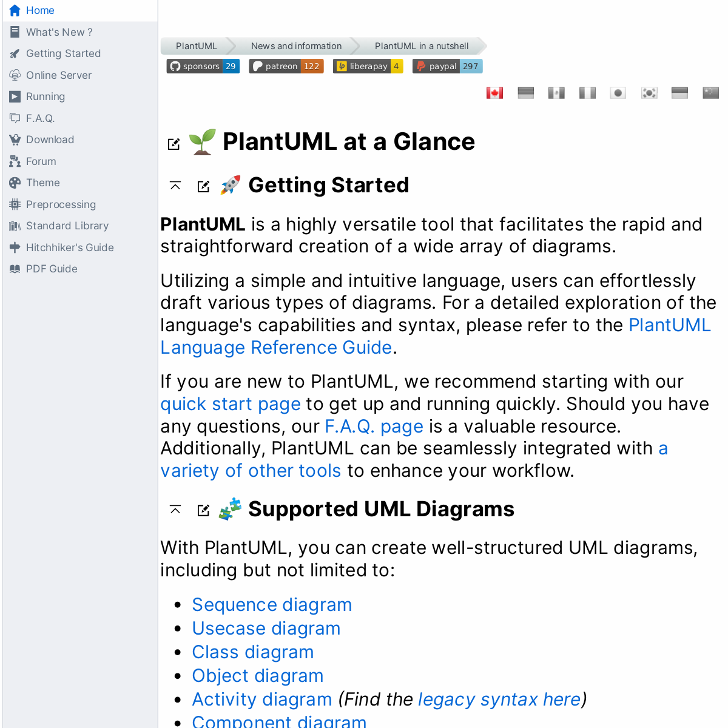Screen dimensions: 728x728
Task: Click edit icon beside Getting Started heading
Action: tap(204, 186)
